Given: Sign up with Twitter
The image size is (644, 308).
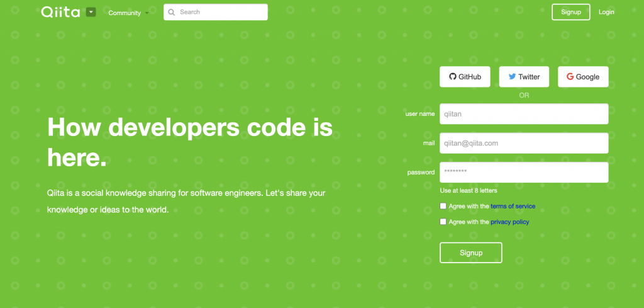Looking at the screenshot, I should click(524, 76).
